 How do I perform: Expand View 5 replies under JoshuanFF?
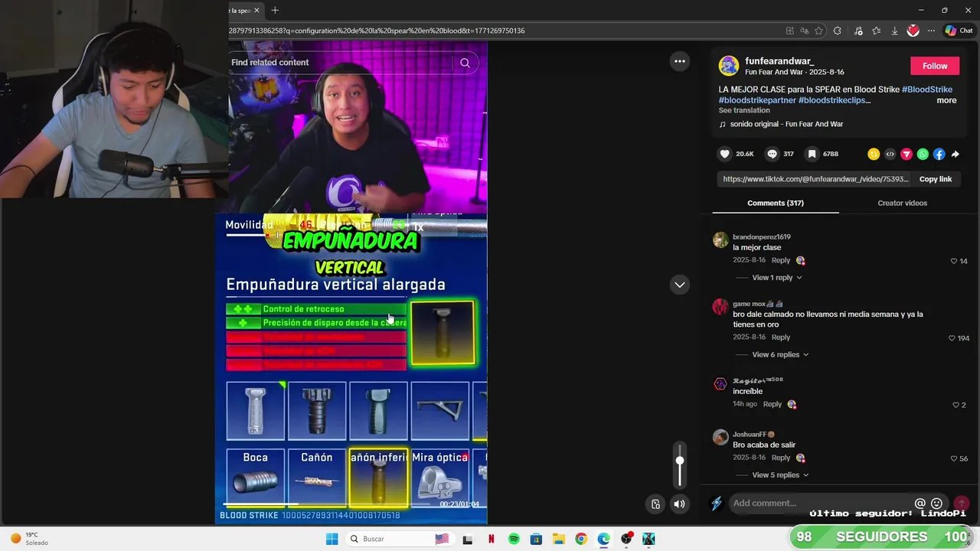779,475
